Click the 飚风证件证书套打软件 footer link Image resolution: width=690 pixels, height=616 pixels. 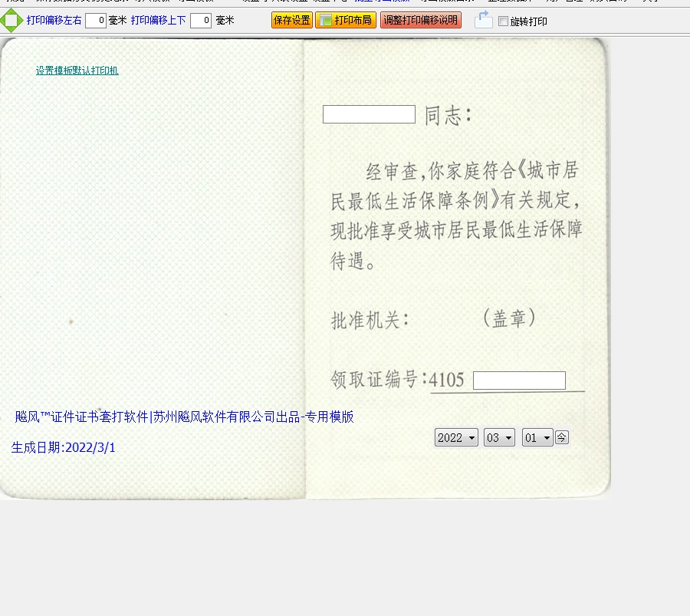pos(184,417)
